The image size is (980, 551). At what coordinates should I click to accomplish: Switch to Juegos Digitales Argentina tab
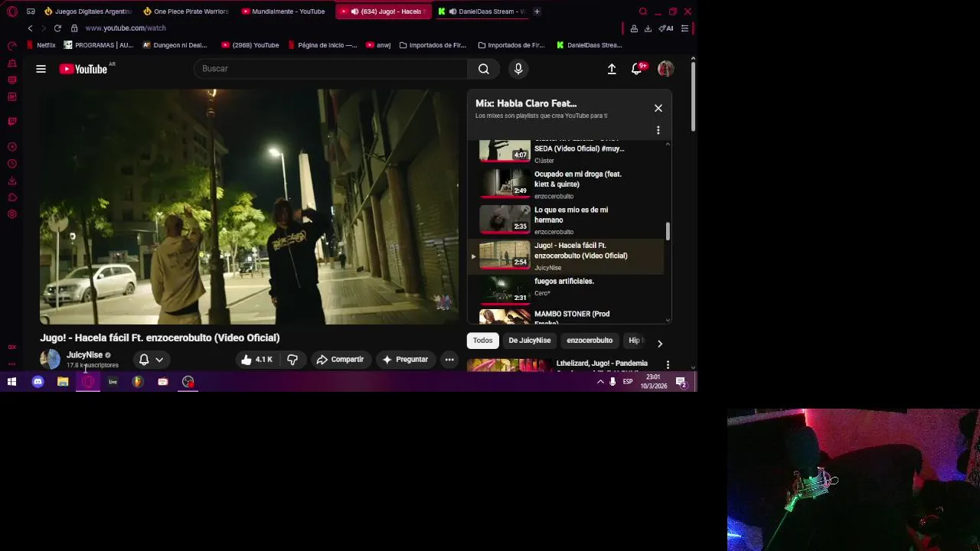89,11
